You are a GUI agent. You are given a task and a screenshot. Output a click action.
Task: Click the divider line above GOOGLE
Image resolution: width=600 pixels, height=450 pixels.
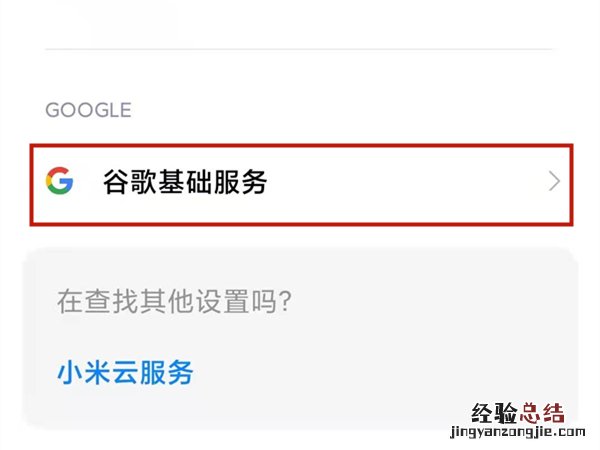click(300, 49)
